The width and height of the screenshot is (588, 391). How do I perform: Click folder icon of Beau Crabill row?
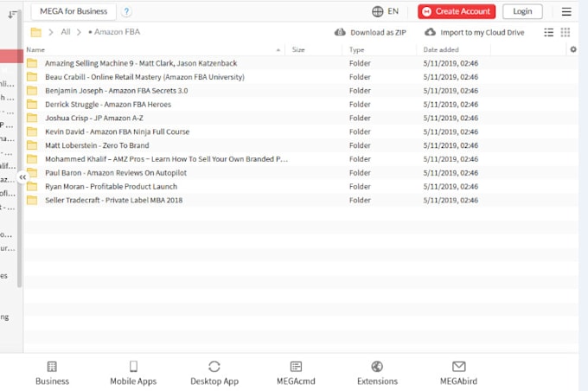coord(32,76)
